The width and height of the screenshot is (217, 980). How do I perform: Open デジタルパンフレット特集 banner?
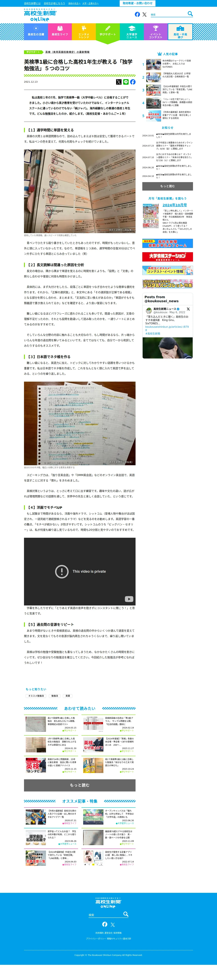pos(167,283)
